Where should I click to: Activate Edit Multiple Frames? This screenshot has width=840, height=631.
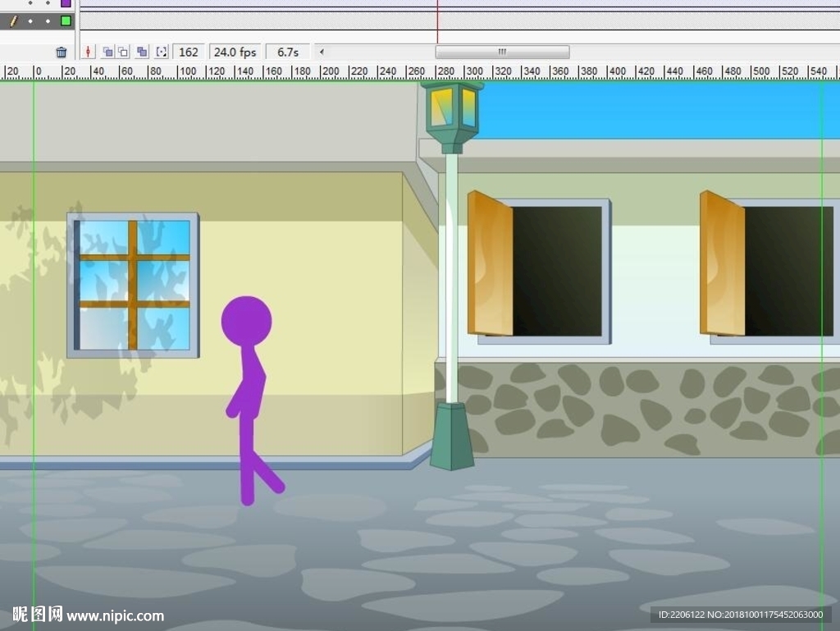tap(143, 53)
